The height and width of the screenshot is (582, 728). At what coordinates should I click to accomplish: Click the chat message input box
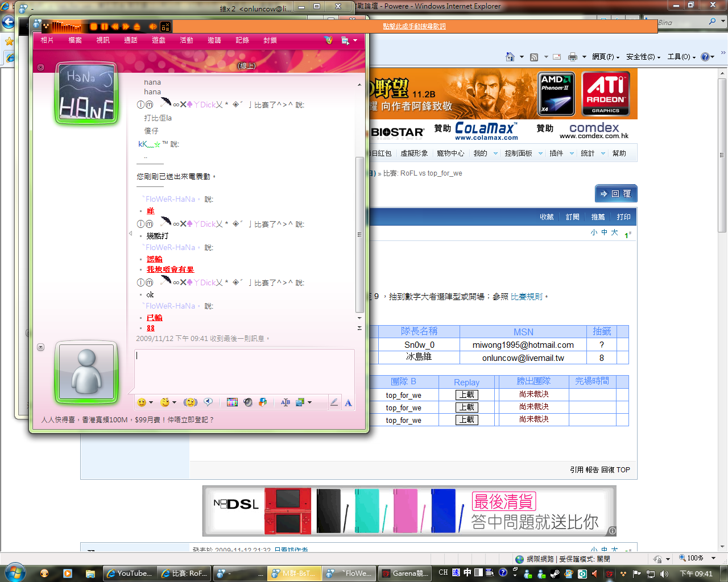tap(245, 369)
